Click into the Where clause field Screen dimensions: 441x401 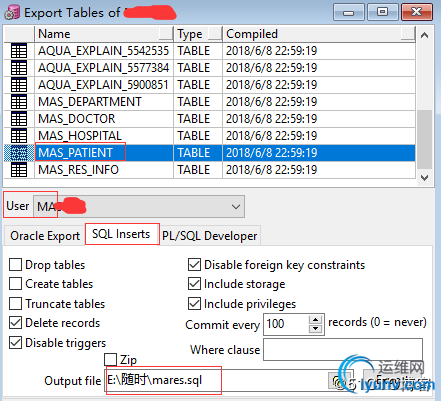point(343,349)
